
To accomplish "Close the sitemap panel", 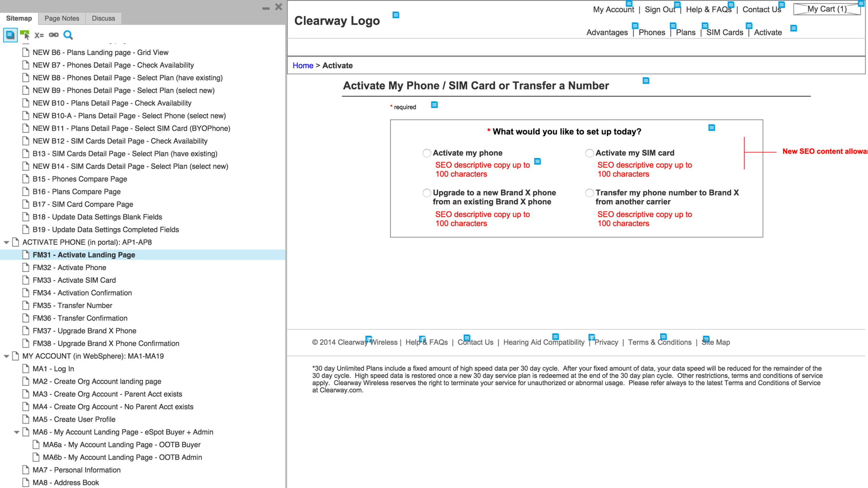I will coord(278,7).
